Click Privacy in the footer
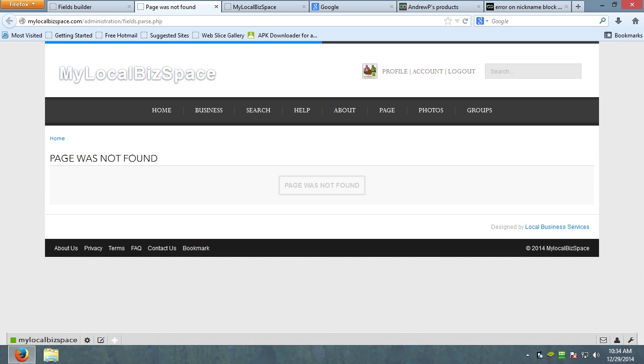The height and width of the screenshot is (364, 644). [x=93, y=248]
